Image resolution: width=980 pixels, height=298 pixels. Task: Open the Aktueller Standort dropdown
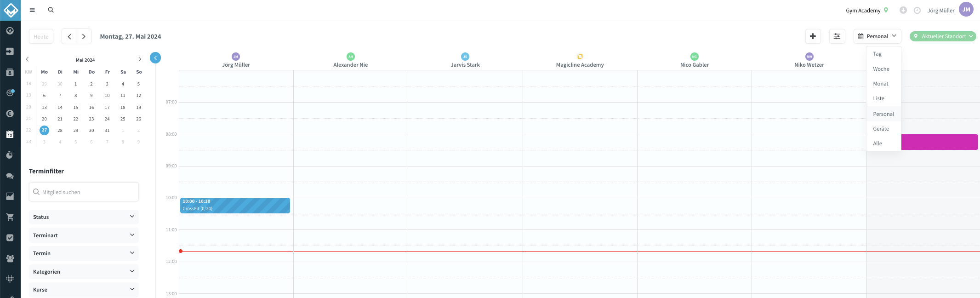(943, 36)
